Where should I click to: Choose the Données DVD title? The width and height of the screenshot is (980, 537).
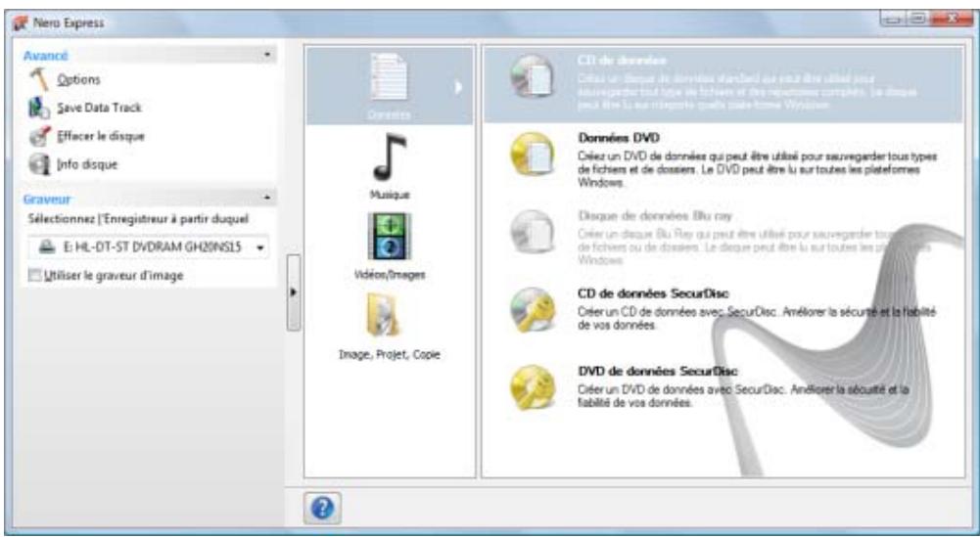[619, 138]
